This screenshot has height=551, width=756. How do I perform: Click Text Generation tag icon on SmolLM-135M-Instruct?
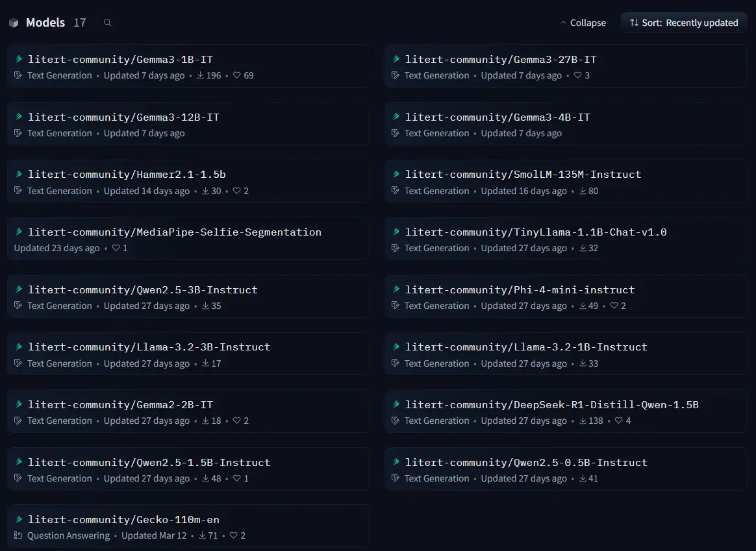coord(396,191)
